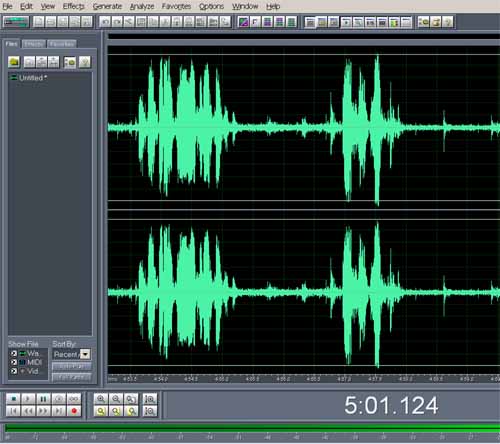Viewport: 500px width, 444px height.
Task: Open the Generate menu
Action: [x=107, y=6]
